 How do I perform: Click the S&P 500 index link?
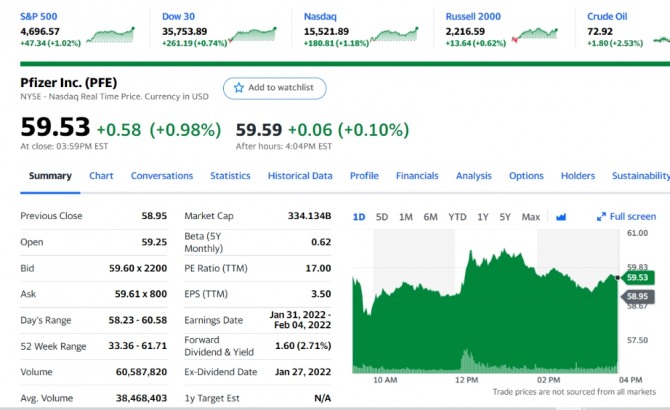38,16
